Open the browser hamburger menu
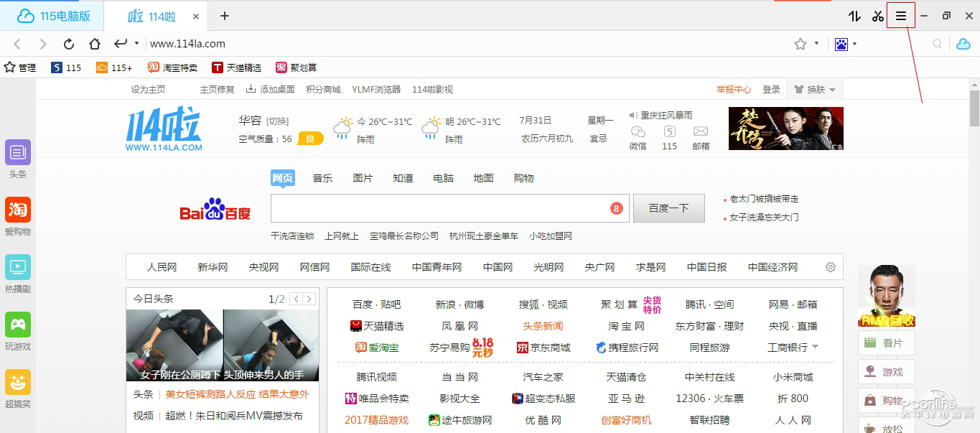This screenshot has height=433, width=980. click(901, 16)
